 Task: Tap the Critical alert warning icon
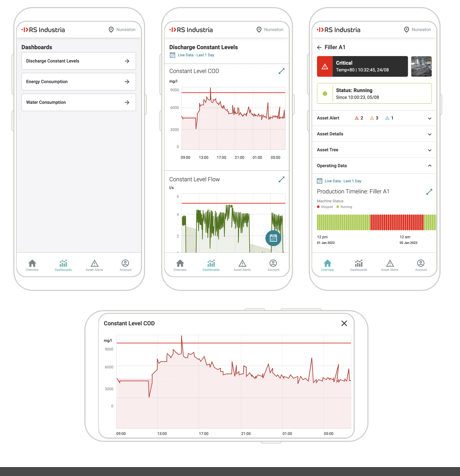[325, 67]
